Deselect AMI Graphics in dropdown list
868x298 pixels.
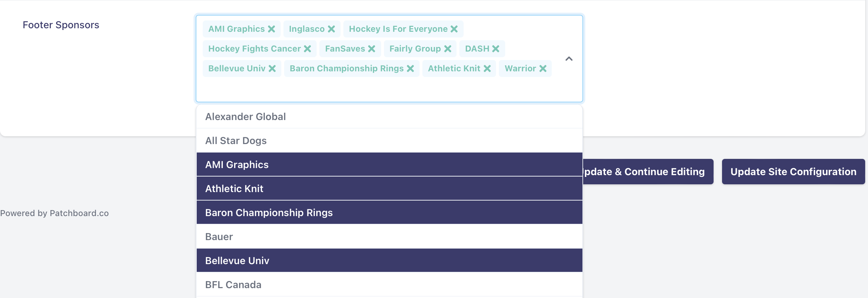(x=389, y=165)
